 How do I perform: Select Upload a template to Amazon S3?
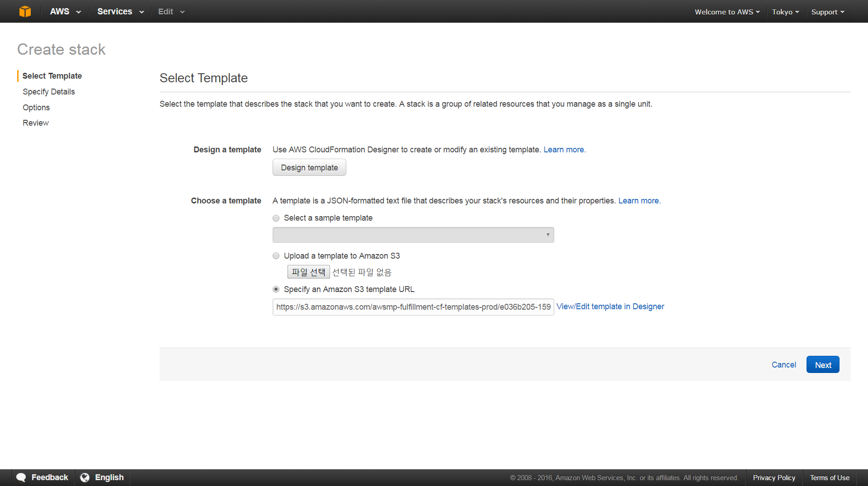pyautogui.click(x=276, y=256)
